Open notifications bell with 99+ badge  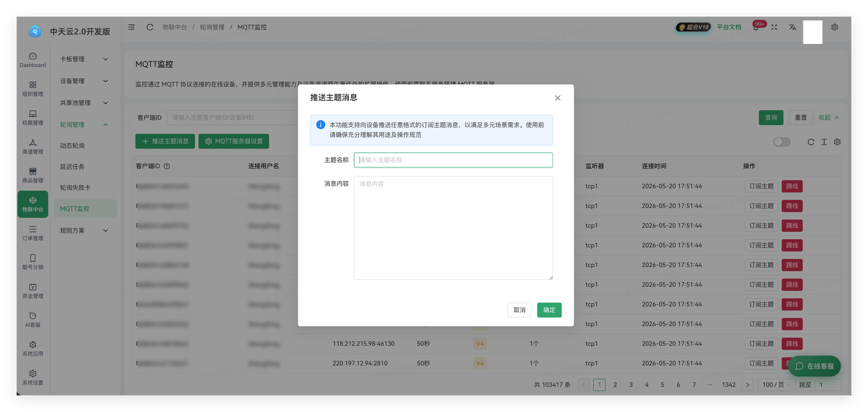click(x=756, y=27)
